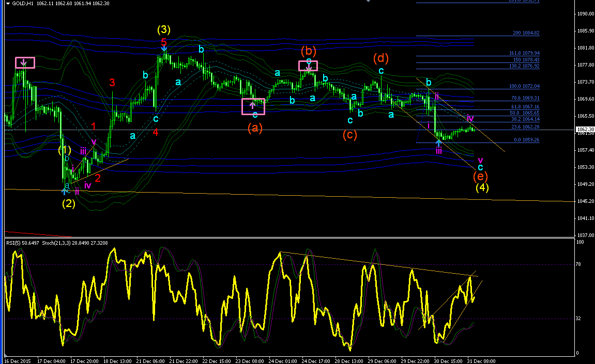Open the chart menu triangle beside GOLD,H1
Screen dimensions: 595x364
(x=8, y=4)
